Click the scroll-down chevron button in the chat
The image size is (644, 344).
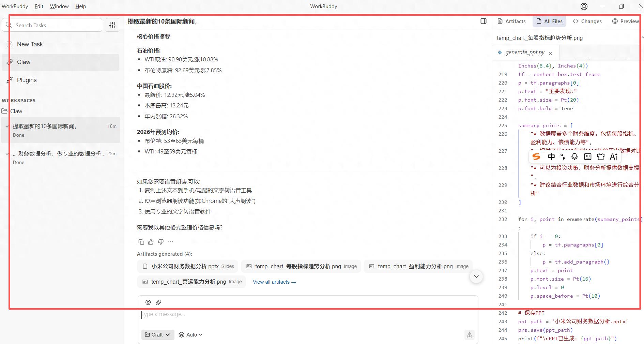click(476, 276)
